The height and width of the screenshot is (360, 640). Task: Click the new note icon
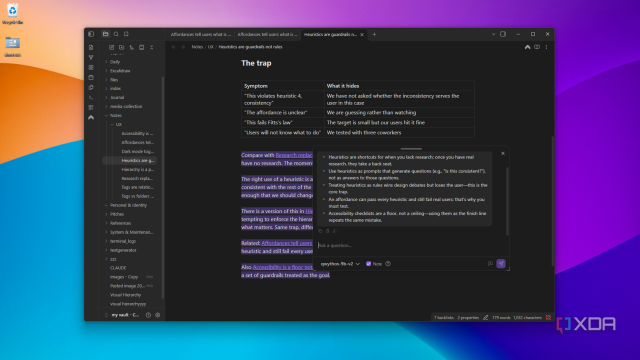point(111,47)
